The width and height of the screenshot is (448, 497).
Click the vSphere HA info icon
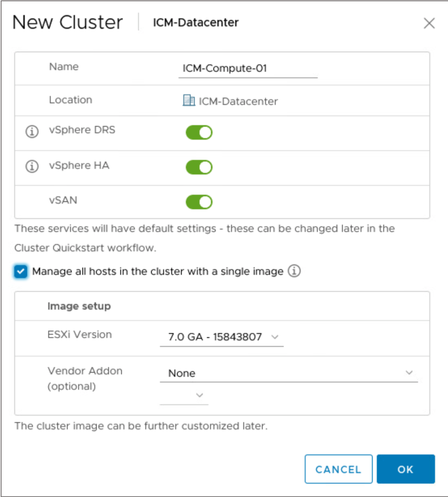coord(32,166)
